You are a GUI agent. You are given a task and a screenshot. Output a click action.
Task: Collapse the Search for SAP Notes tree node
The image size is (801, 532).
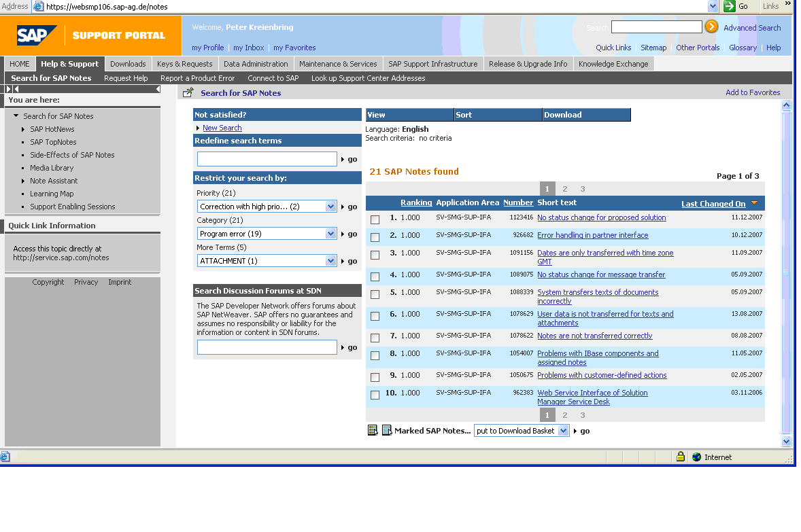[16, 116]
